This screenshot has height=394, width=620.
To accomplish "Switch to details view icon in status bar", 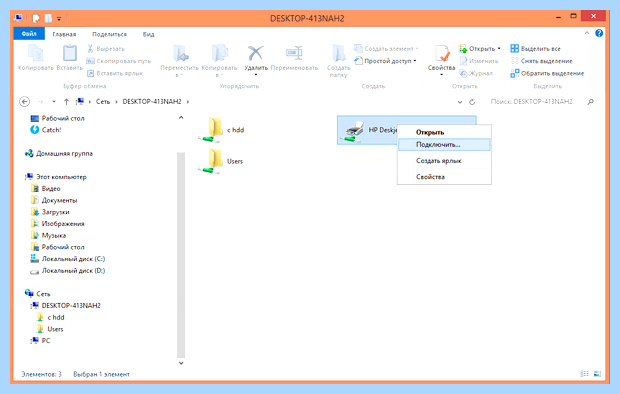I will click(584, 374).
